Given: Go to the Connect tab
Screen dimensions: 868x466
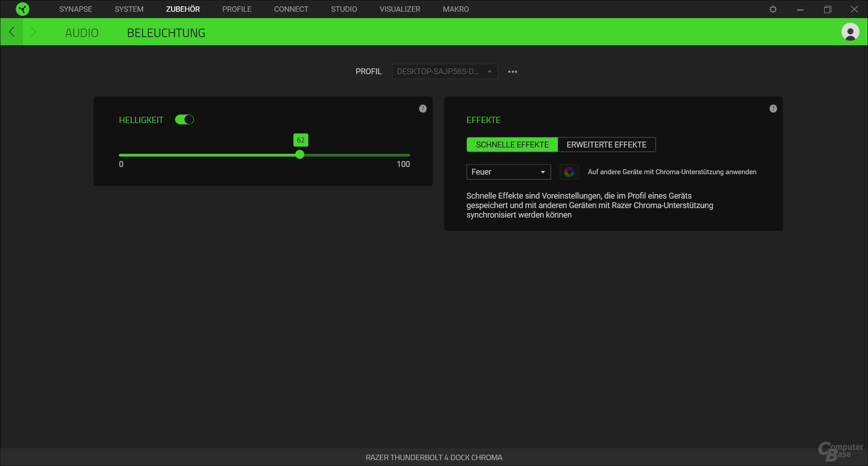Looking at the screenshot, I should pyautogui.click(x=291, y=9).
